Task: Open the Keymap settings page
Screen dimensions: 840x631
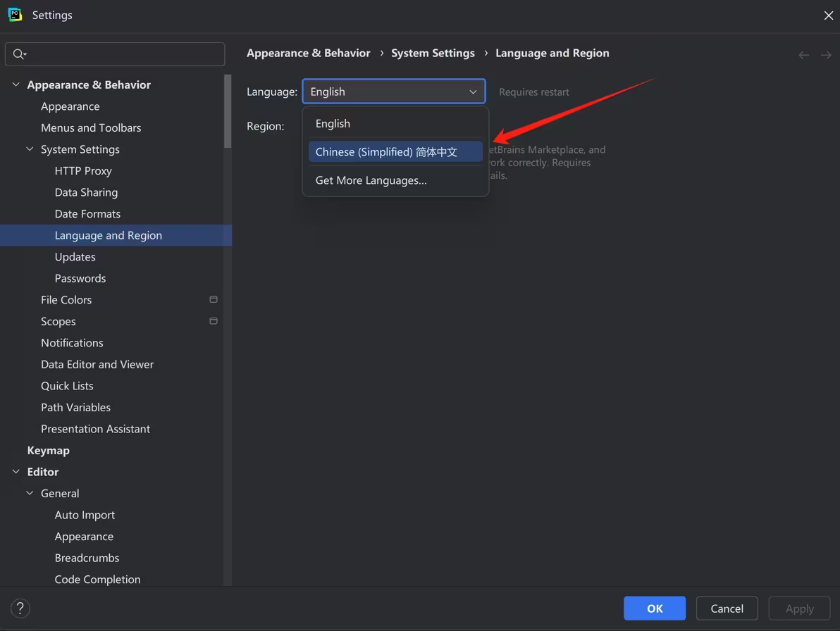Action: (48, 451)
